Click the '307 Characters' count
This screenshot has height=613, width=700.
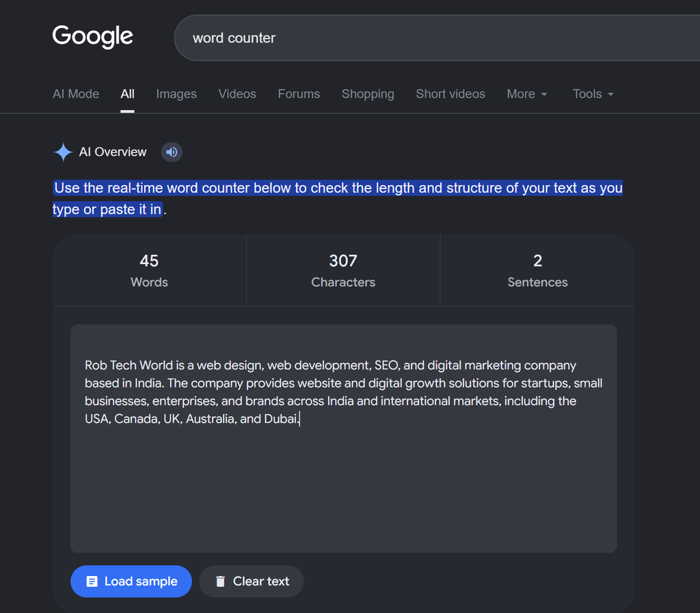[343, 271]
